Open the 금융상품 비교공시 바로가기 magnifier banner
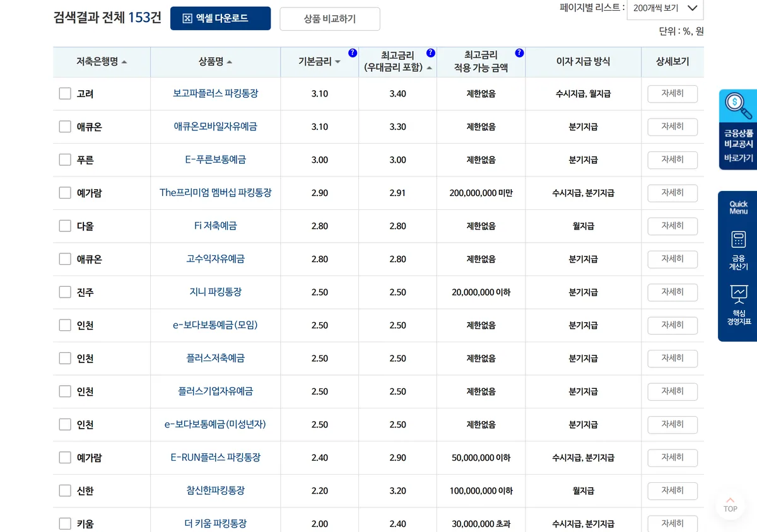 pos(738,129)
